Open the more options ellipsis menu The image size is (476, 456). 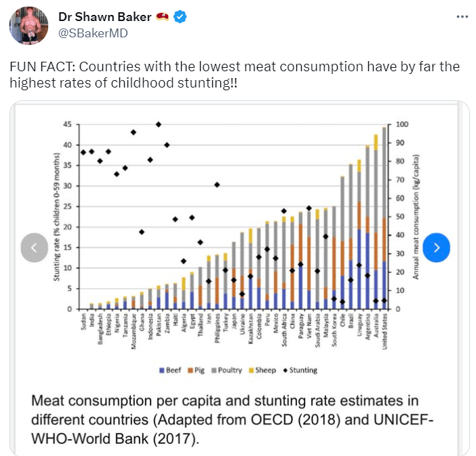tap(461, 16)
